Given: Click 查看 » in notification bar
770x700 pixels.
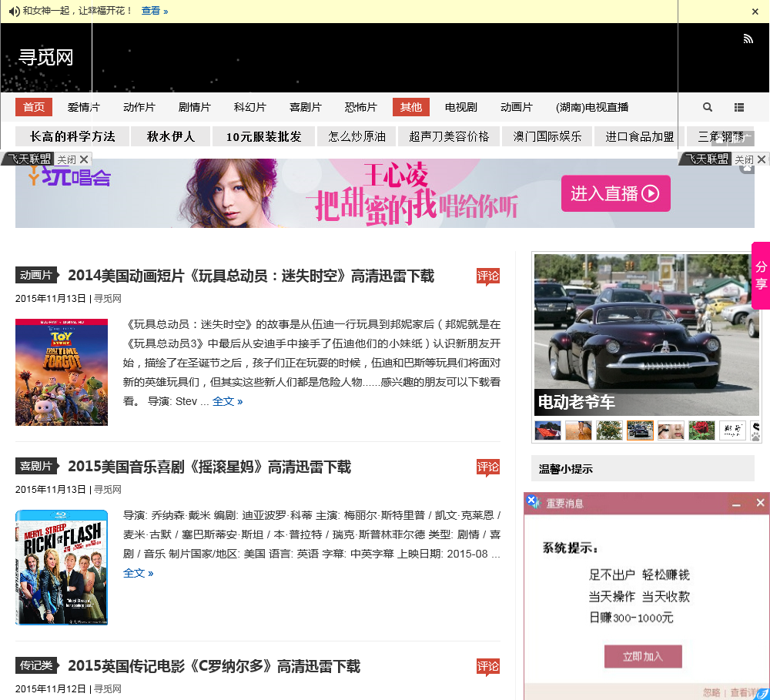Looking at the screenshot, I should 155,11.
